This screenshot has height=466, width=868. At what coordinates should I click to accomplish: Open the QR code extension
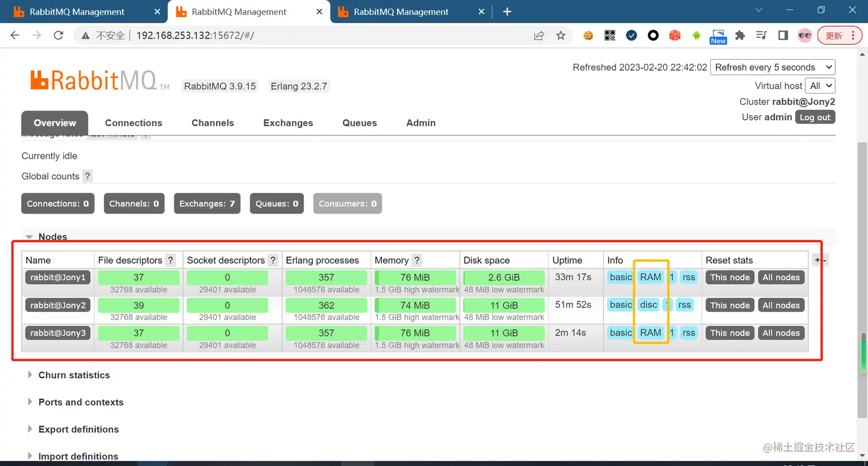coord(610,36)
